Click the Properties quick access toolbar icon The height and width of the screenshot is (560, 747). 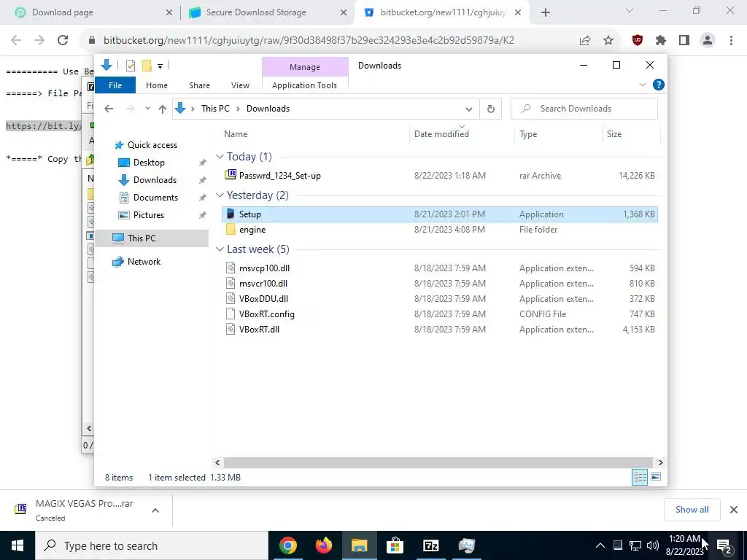click(x=130, y=66)
